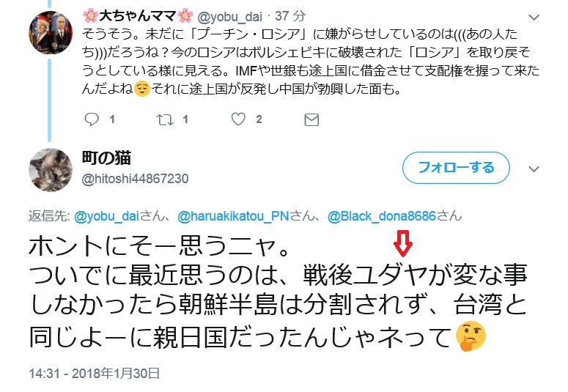This screenshot has height=392, width=568.
Task: Click the red down arrow annotation
Action: (403, 243)
